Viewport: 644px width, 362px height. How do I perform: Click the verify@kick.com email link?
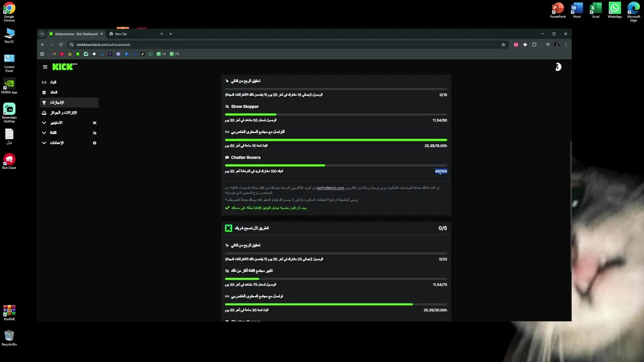[330, 188]
